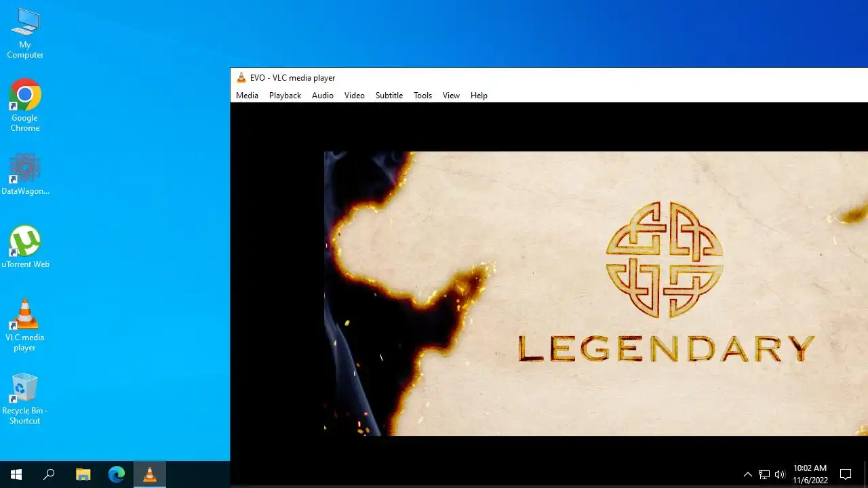
Task: Select the My Computer desktop icon
Action: pyautogui.click(x=25, y=33)
